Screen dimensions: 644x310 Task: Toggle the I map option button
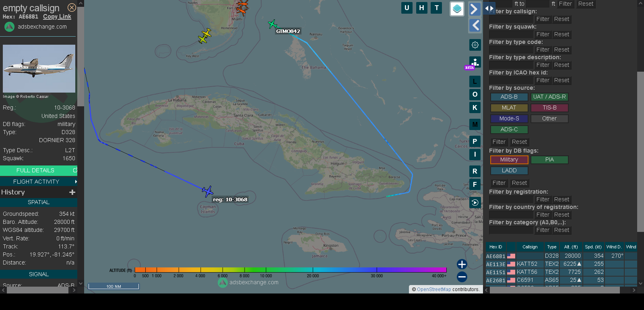coord(475,154)
